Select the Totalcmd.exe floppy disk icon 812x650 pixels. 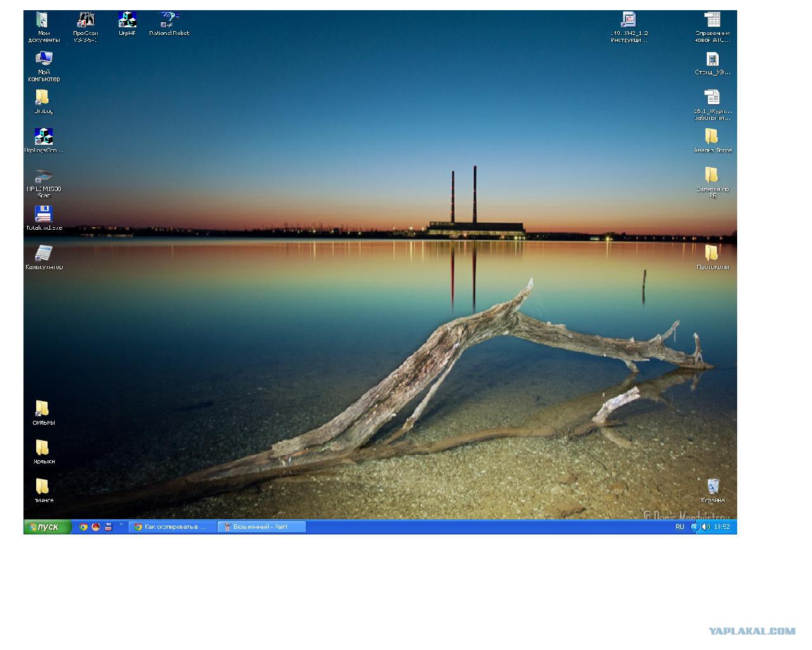(44, 218)
